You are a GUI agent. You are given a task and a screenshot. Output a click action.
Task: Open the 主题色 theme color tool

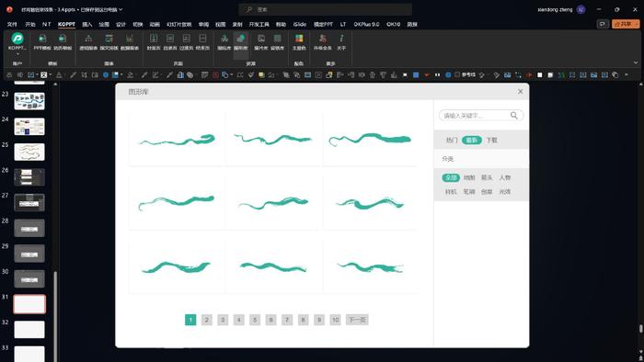coord(299,42)
